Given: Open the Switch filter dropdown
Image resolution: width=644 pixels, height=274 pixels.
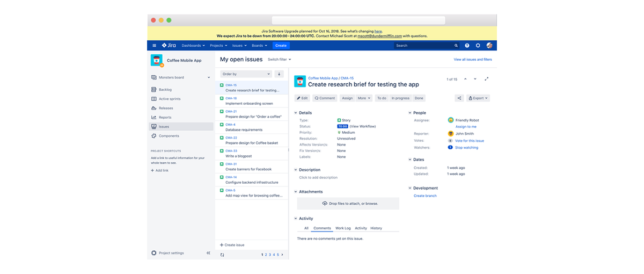Looking at the screenshot, I should [x=279, y=60].
